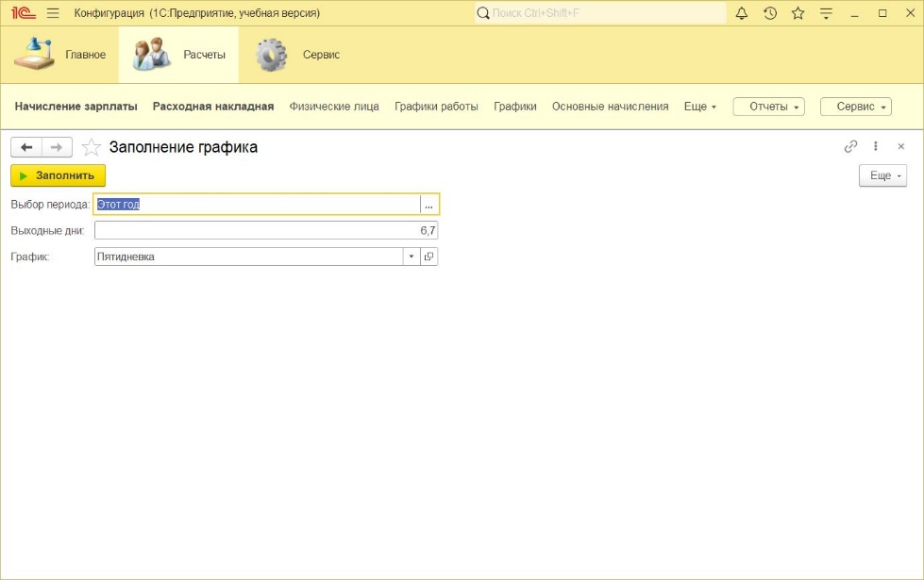This screenshot has height=580, width=924.
Task: Open Основные начисления list
Action: [610, 107]
